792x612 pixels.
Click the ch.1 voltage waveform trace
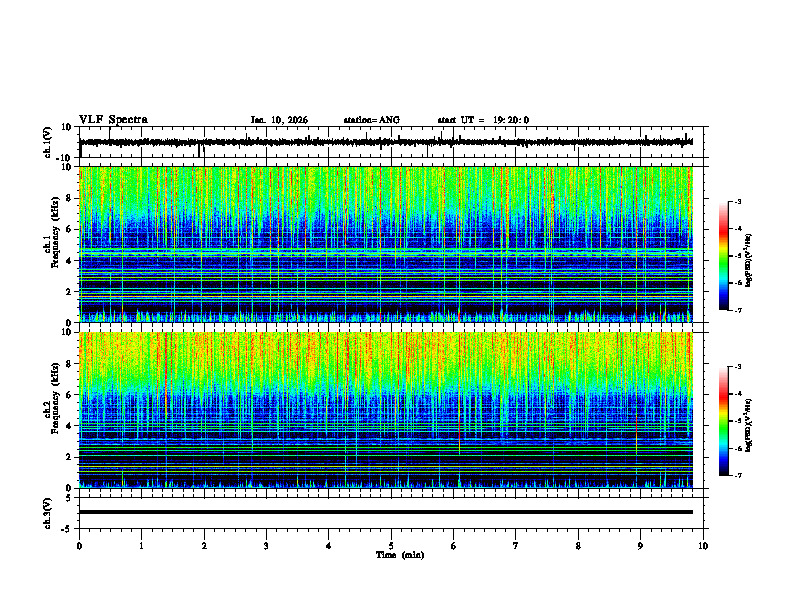(x=385, y=142)
